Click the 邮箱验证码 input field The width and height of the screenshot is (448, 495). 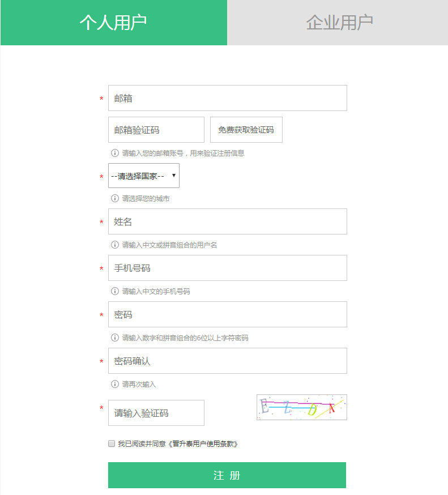pos(156,130)
